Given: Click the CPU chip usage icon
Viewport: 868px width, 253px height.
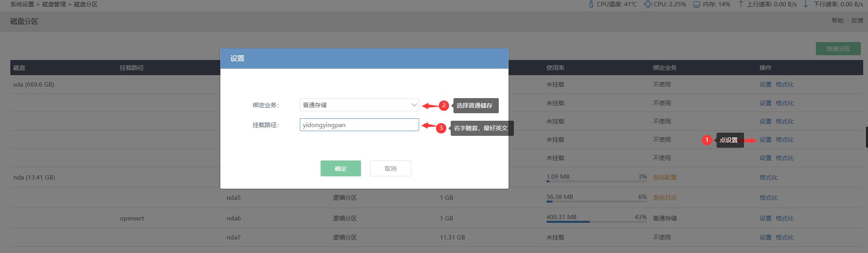Looking at the screenshot, I should [648, 4].
